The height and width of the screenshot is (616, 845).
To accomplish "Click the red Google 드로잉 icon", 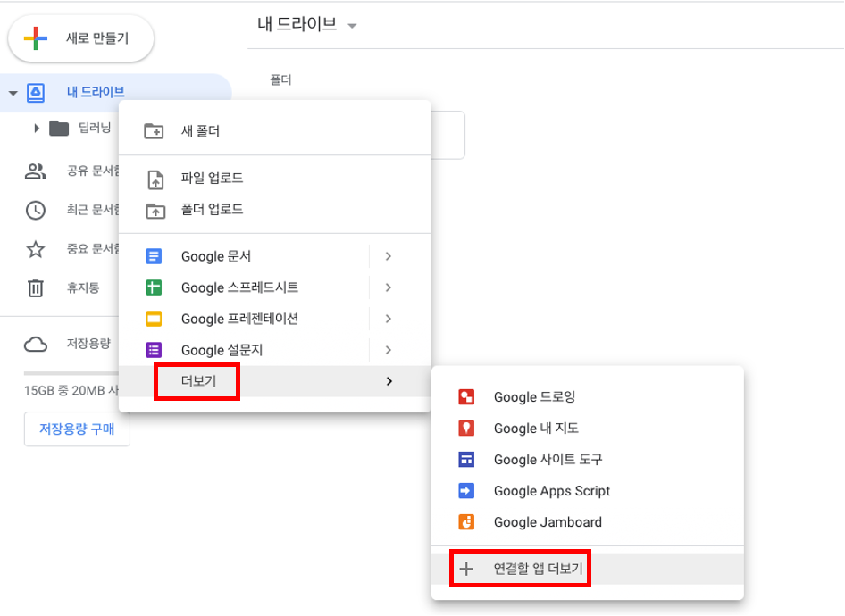I will 466,397.
